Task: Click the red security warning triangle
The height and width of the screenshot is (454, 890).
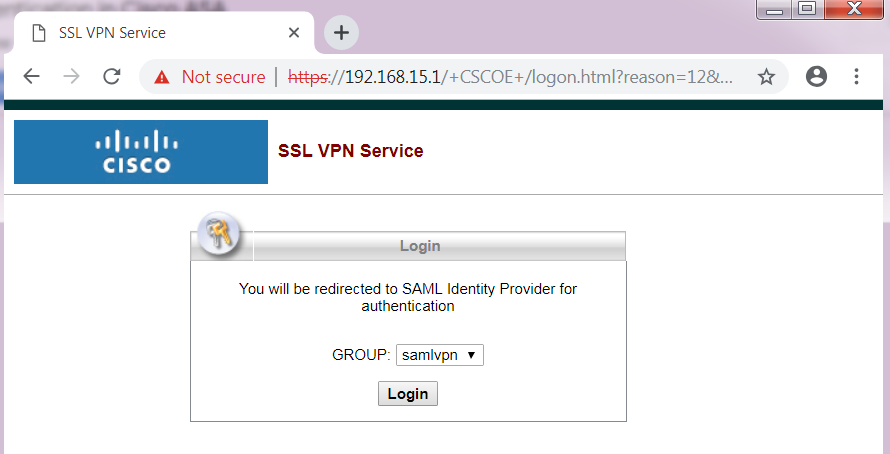Action: click(162, 77)
